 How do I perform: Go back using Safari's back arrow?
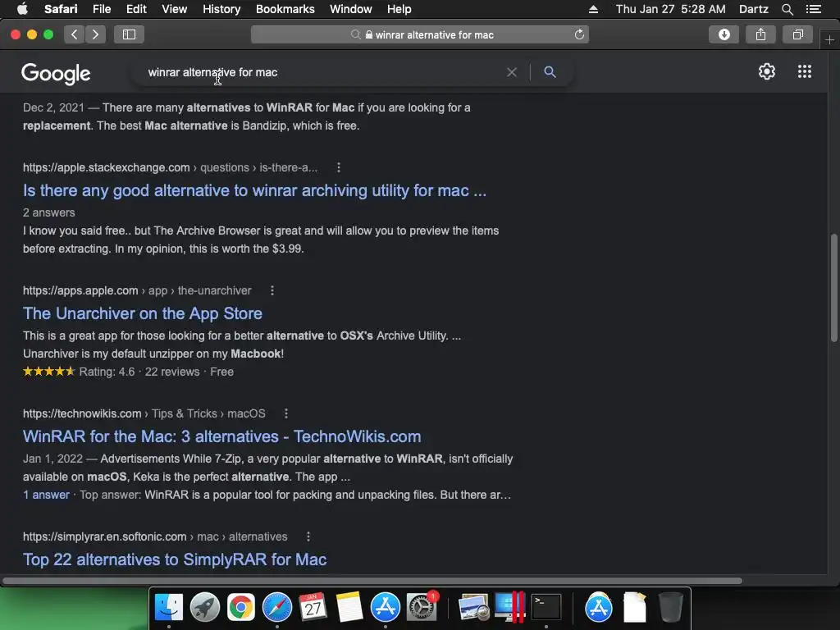[74, 34]
